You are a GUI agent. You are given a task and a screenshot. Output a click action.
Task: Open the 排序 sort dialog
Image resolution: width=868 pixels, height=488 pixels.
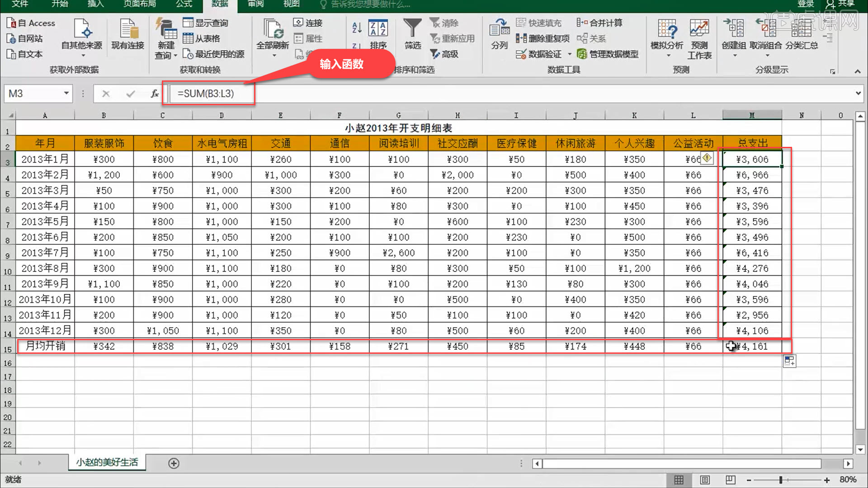pos(378,35)
